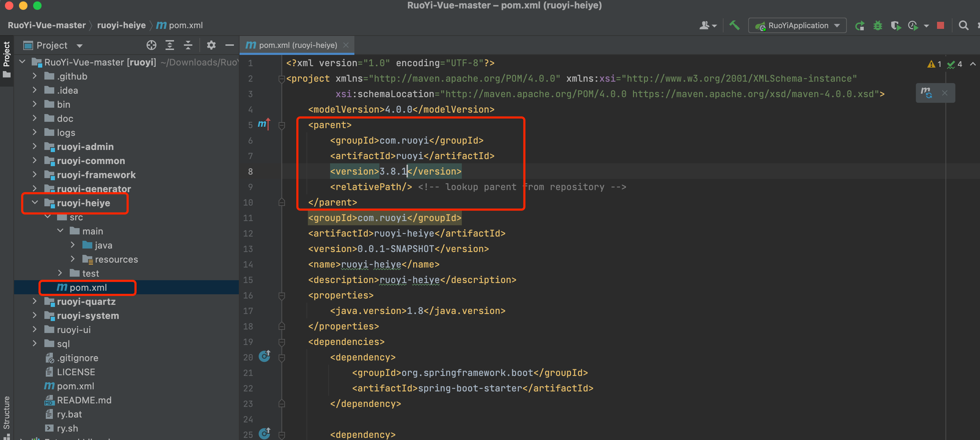Hide the Project panel minus icon
980x440 pixels.
(229, 45)
